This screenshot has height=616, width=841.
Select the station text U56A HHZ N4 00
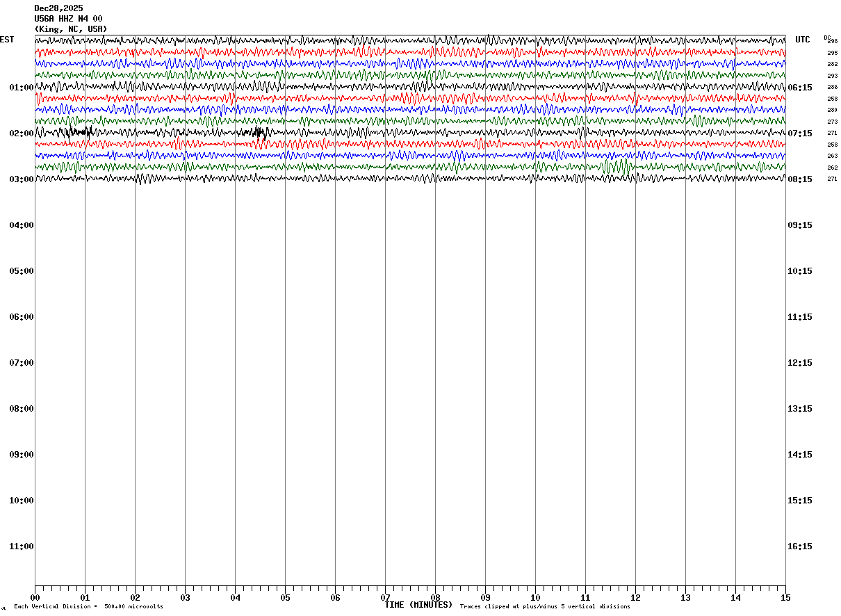[68, 19]
